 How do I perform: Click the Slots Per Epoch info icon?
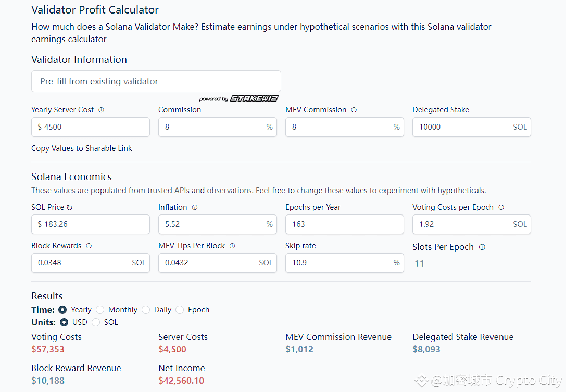pyautogui.click(x=482, y=247)
